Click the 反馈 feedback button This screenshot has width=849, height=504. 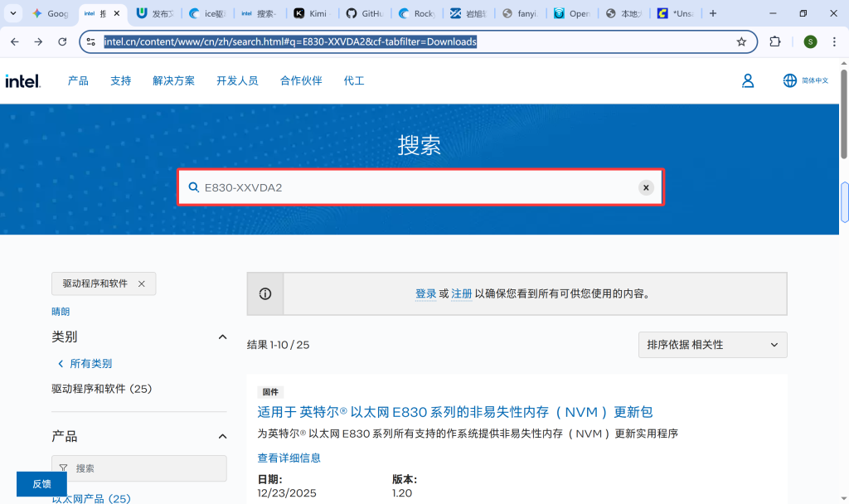[41, 484]
